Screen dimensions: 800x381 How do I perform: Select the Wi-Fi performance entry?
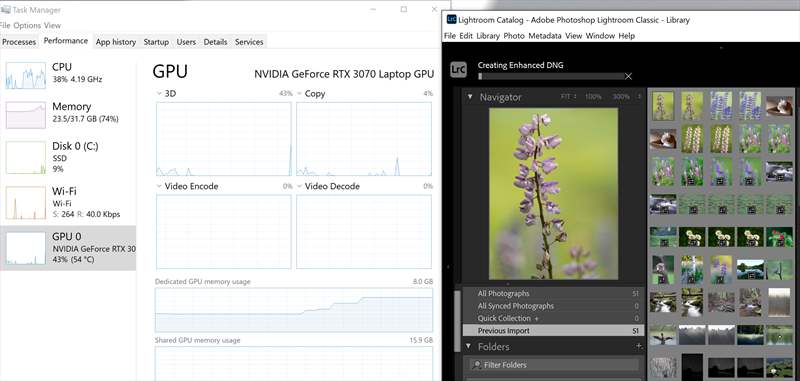click(x=68, y=202)
